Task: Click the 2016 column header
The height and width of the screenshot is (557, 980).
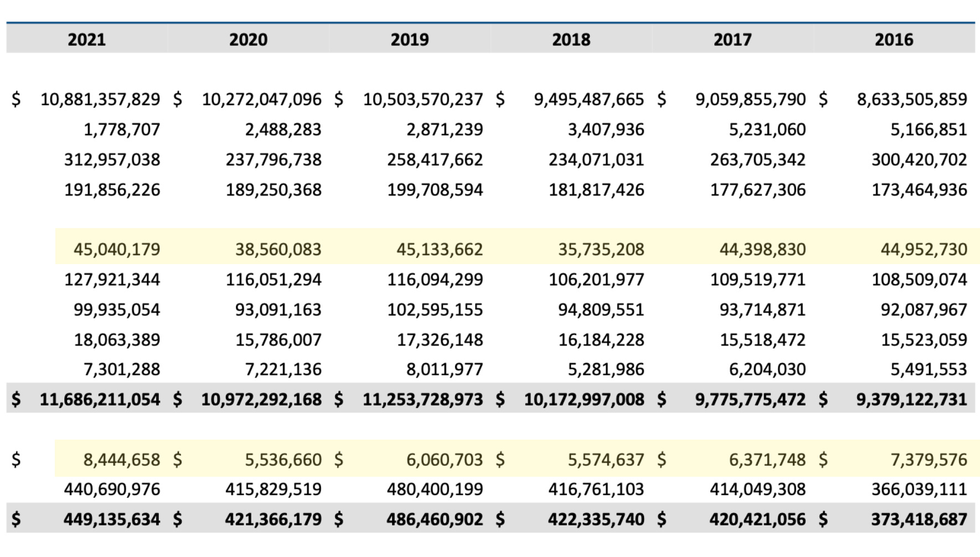Action: click(894, 39)
